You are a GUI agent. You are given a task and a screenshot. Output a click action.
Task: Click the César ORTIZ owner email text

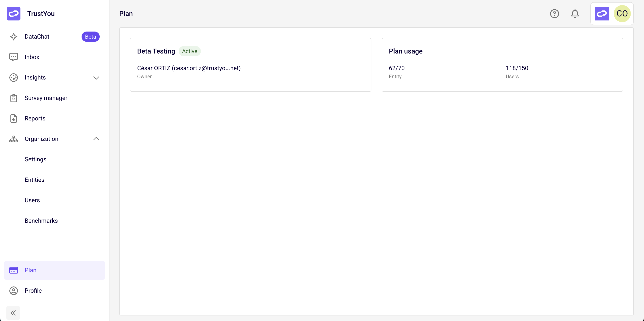(189, 68)
